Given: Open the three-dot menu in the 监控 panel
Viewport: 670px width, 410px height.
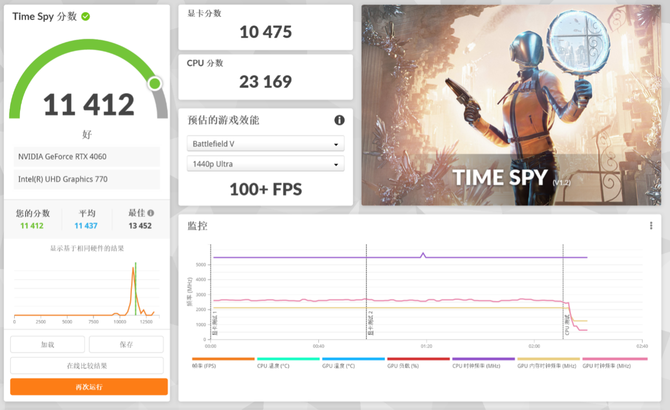Looking at the screenshot, I should [651, 226].
